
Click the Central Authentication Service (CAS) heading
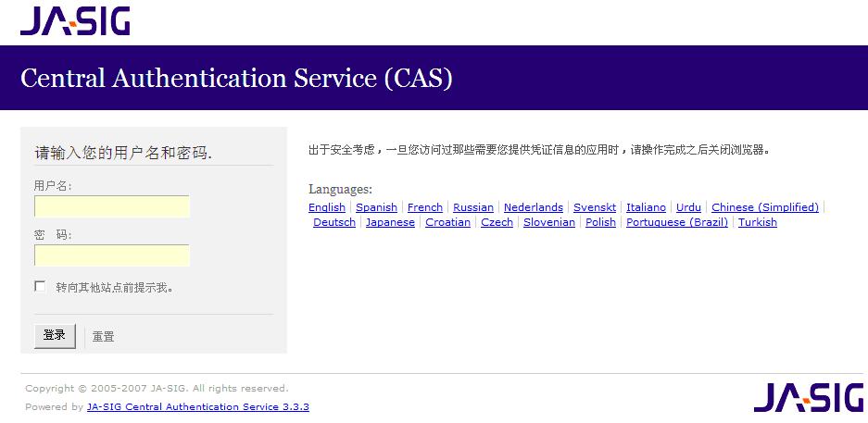point(236,78)
